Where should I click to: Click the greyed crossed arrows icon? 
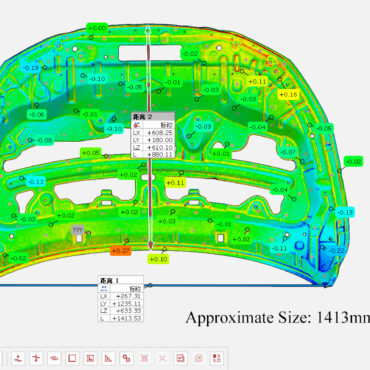click(x=162, y=358)
